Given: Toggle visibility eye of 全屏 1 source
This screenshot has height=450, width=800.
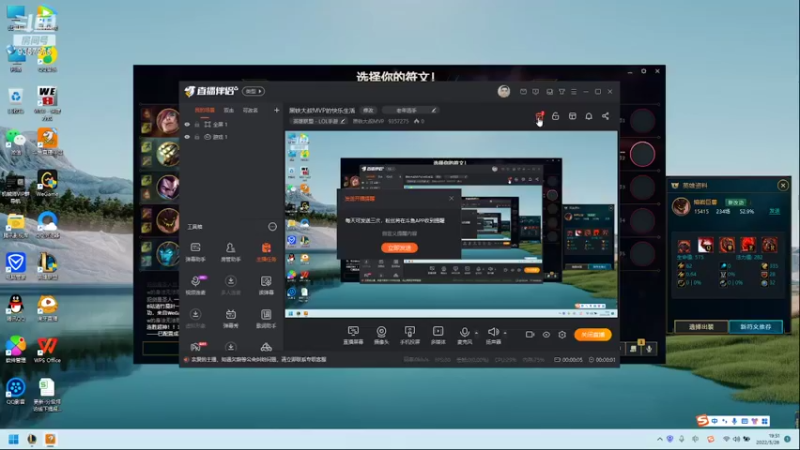Looking at the screenshot, I should point(187,124).
